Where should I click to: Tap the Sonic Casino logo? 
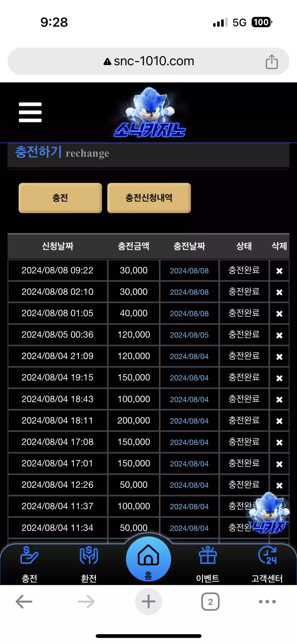pos(150,113)
